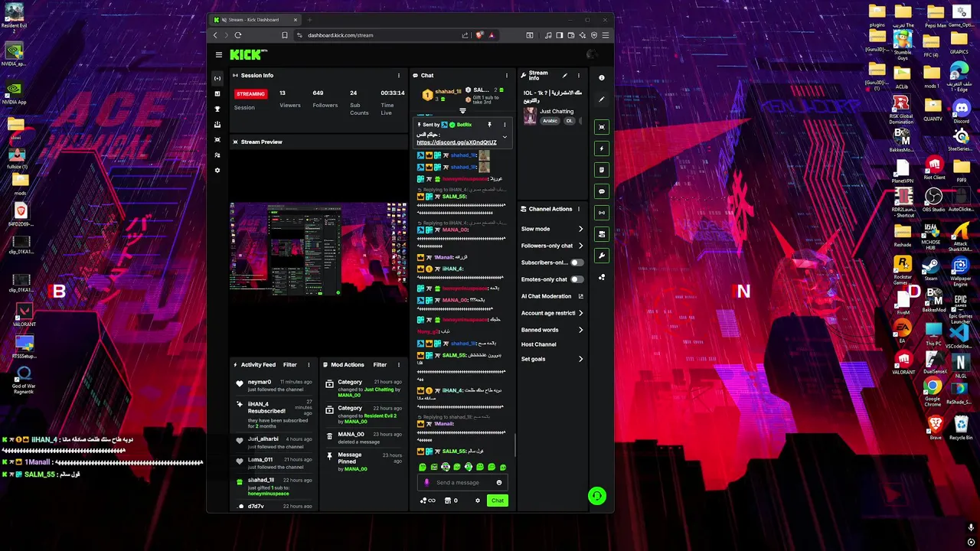Open Session Info three-dot menu

coord(399,75)
